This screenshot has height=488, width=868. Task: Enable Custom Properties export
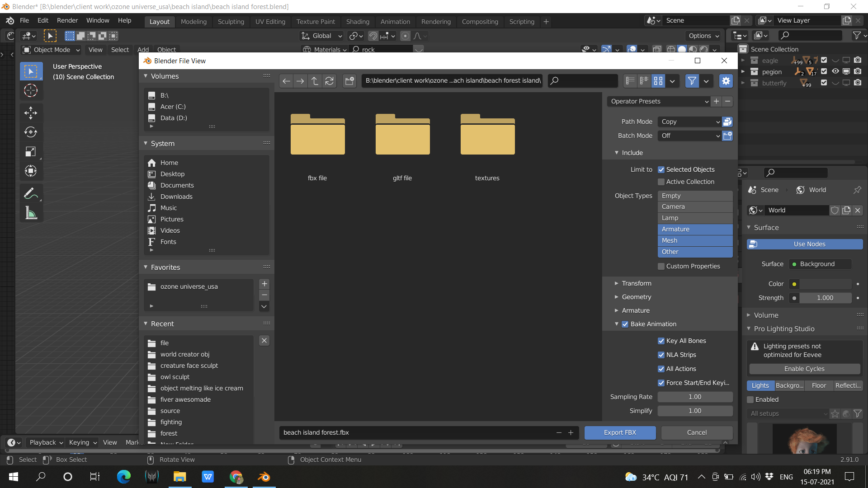point(661,266)
